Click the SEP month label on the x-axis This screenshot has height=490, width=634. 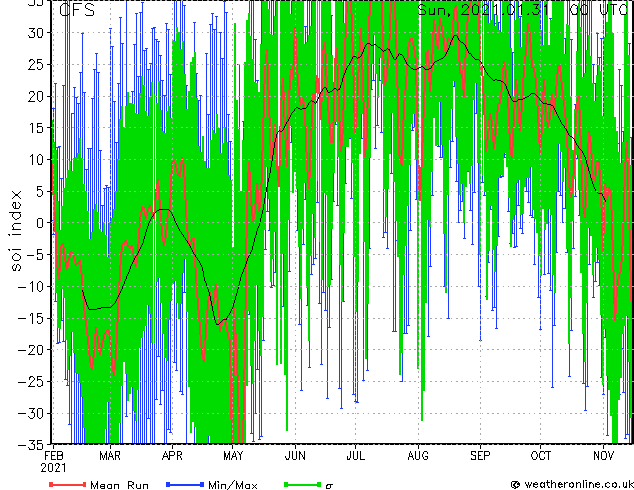point(480,456)
